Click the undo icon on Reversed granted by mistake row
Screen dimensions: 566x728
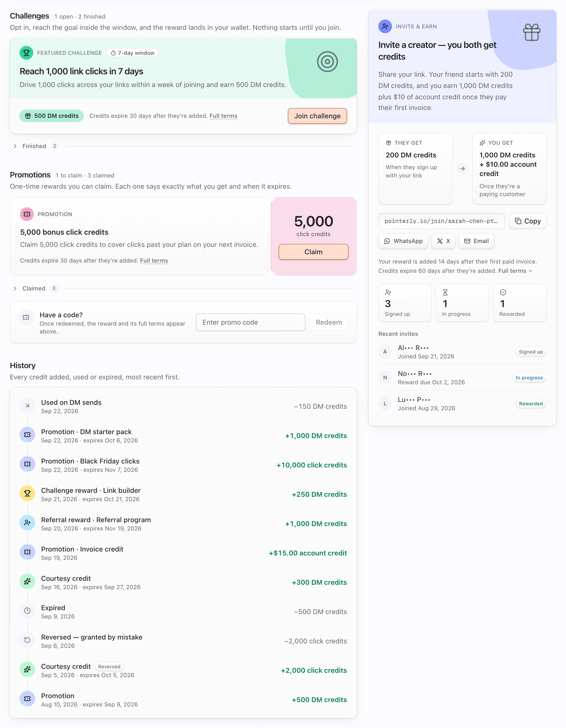tap(27, 640)
